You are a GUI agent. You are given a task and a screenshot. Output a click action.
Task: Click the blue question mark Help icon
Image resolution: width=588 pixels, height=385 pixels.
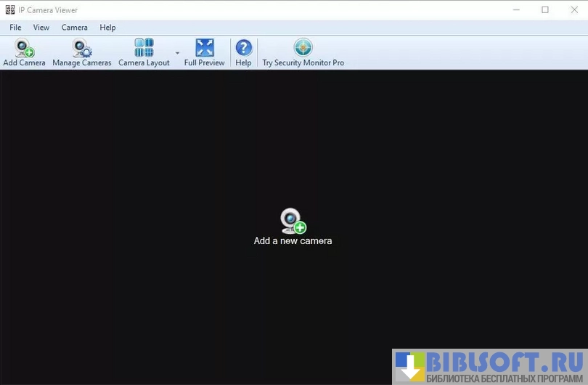coord(243,48)
